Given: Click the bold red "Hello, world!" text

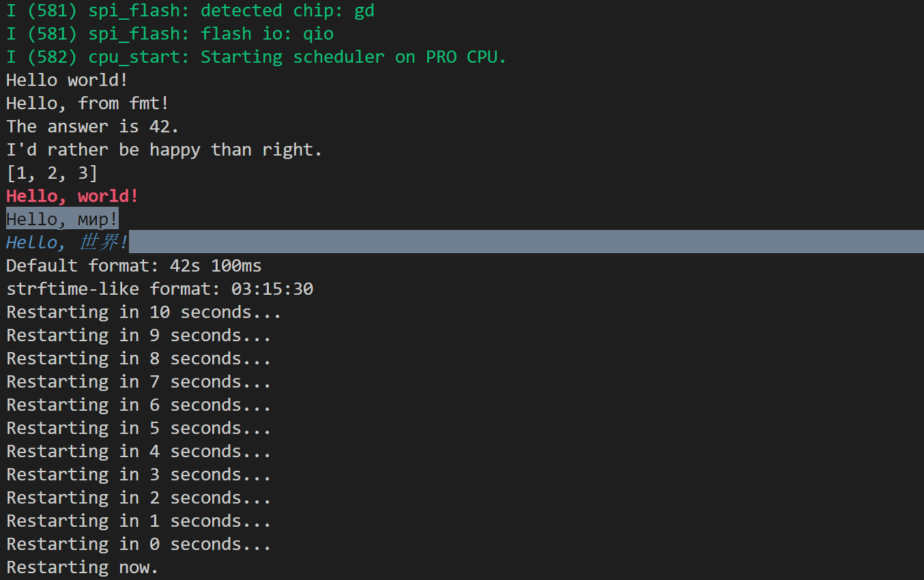Looking at the screenshot, I should tap(72, 197).
